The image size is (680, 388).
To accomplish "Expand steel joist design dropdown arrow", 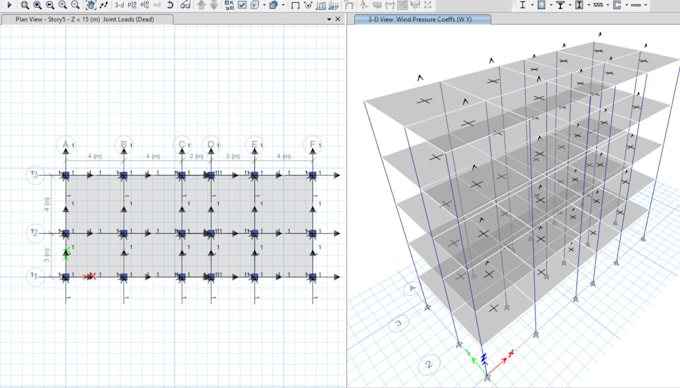I will 608,5.
